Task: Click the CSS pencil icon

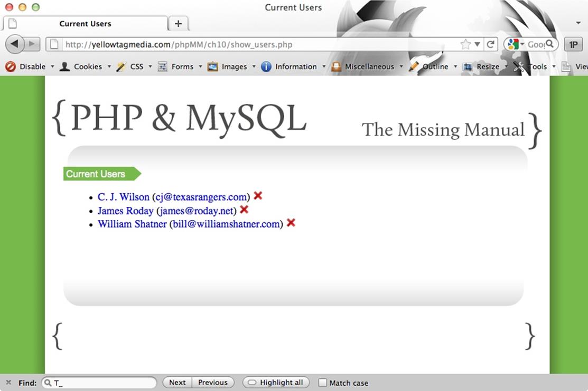Action: pyautogui.click(x=121, y=66)
